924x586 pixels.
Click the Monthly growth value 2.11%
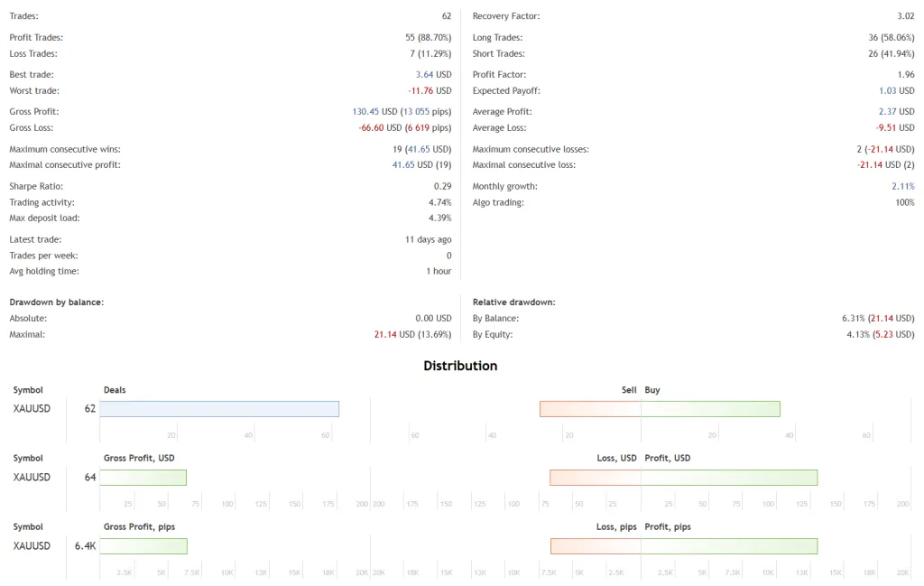pos(902,186)
